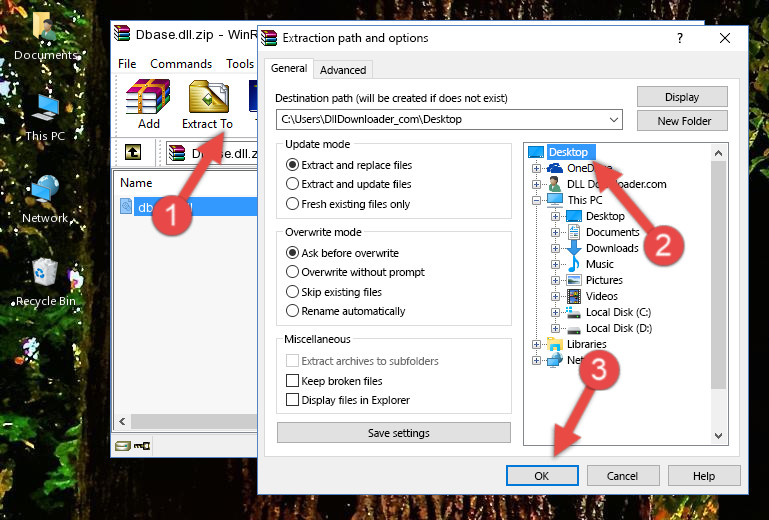The height and width of the screenshot is (520, 769).
Task: Select Extract and update files option
Action: coord(348,184)
